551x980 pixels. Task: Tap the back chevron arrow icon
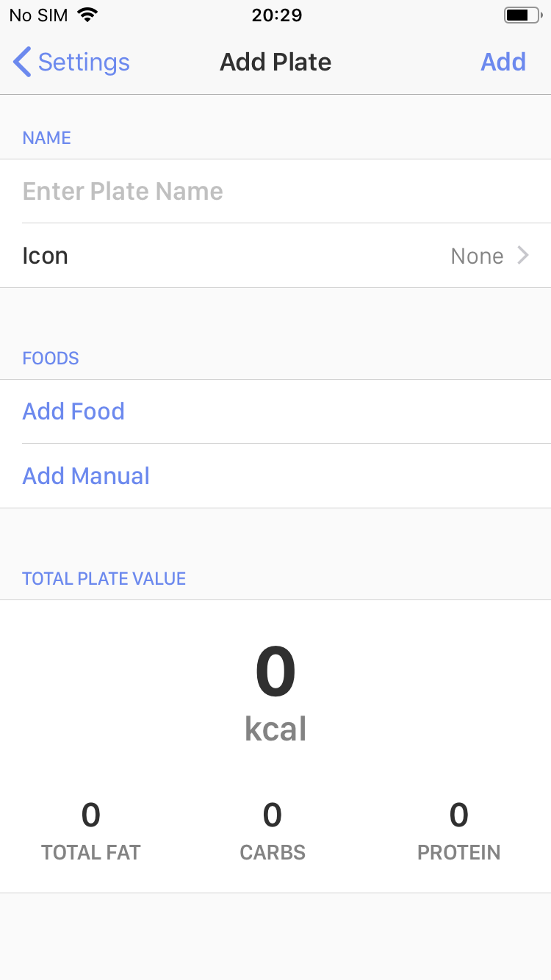23,62
